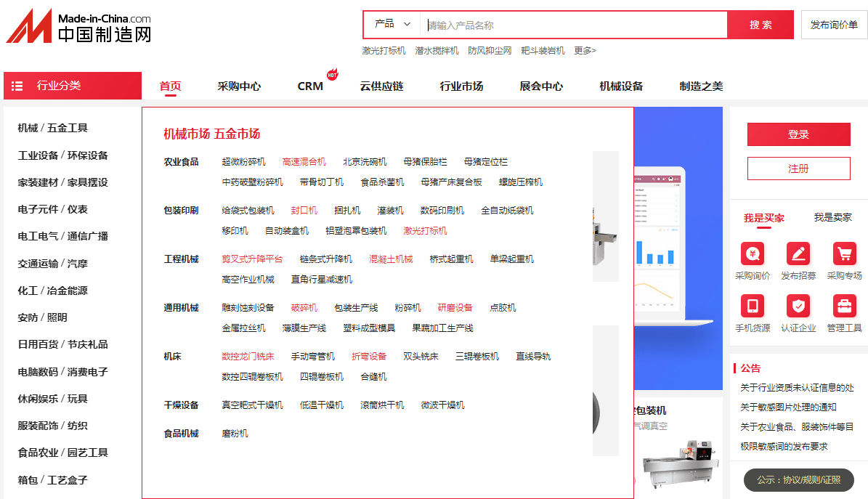868x499 pixels.
Task: Open the 采购中心 navigation item
Action: (x=239, y=86)
